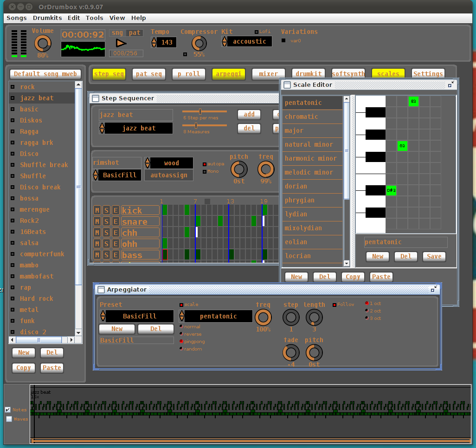Solo the chh track
476x448 pixels.
click(x=106, y=233)
